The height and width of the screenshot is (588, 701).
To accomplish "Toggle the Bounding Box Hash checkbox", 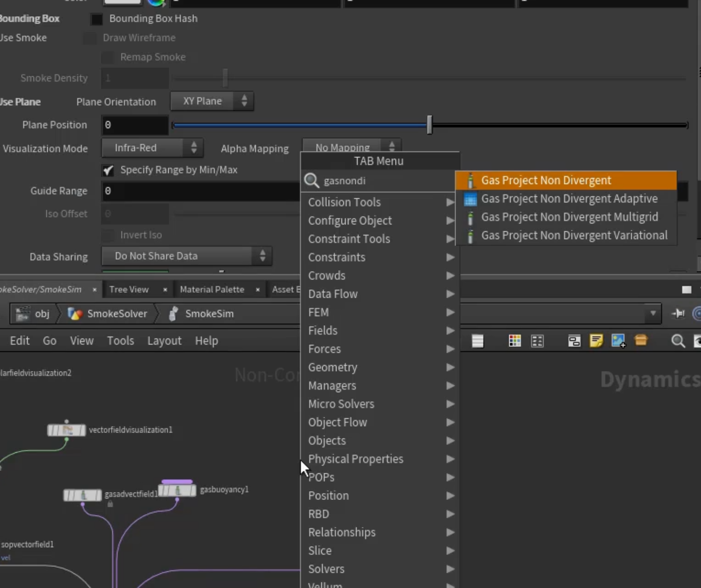I will tap(97, 19).
